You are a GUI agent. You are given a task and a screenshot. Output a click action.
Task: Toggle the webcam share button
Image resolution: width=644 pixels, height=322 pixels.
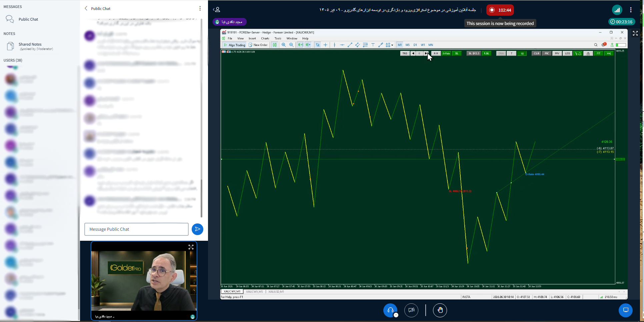(411, 310)
